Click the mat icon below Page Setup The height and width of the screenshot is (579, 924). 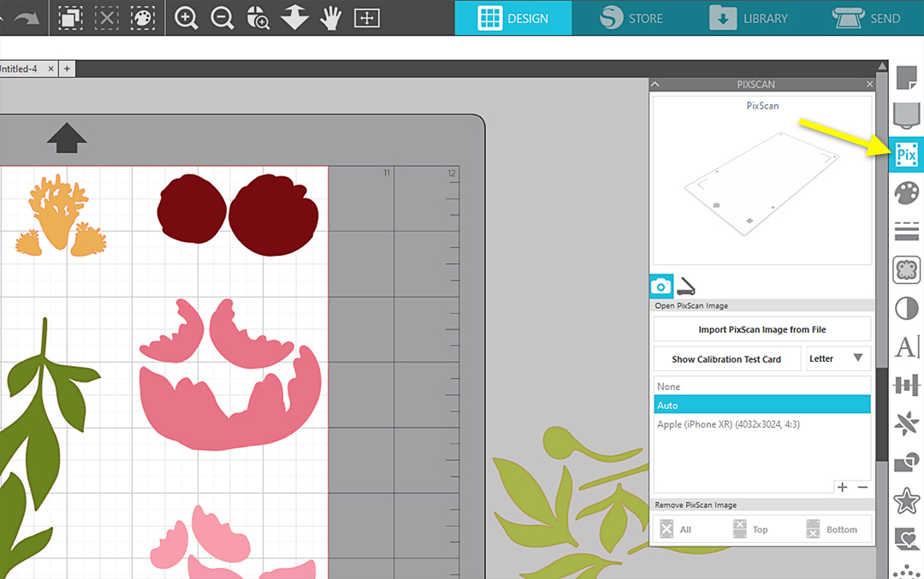tap(906, 115)
